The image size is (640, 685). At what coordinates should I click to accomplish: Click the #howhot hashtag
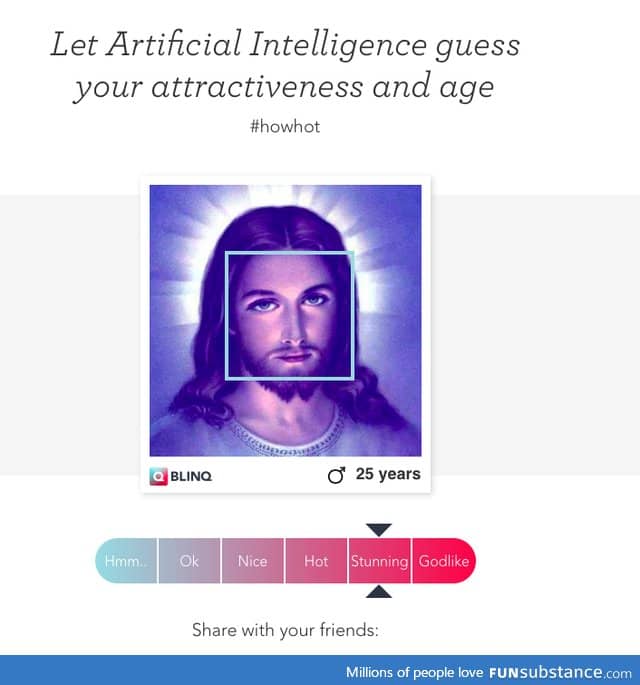click(x=285, y=127)
